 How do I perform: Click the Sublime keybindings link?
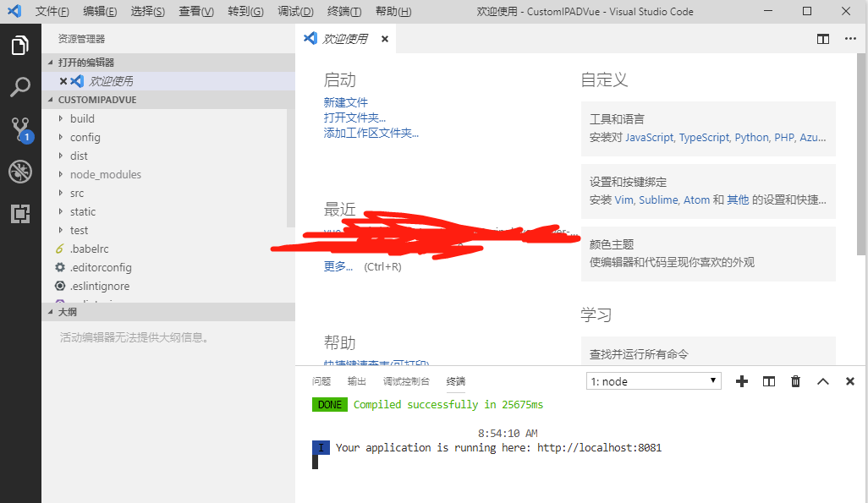[658, 200]
